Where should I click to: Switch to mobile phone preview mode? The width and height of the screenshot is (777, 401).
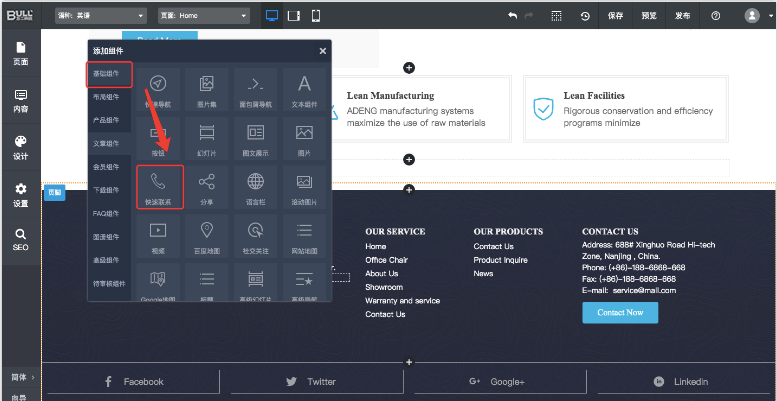point(316,16)
